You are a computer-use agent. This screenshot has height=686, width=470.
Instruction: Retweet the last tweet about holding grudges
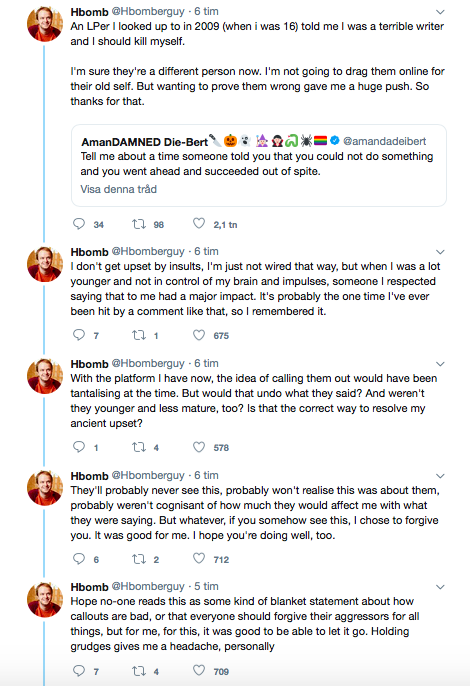[x=139, y=671]
